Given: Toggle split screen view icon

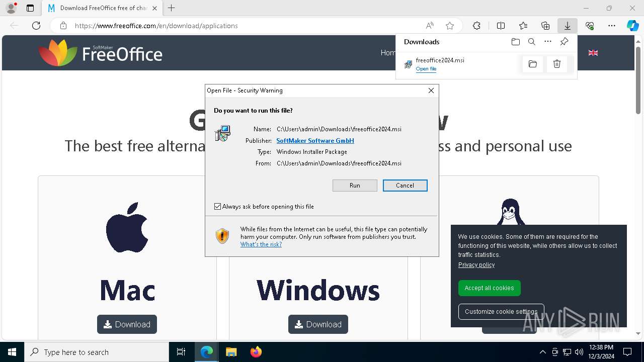Looking at the screenshot, I should click(501, 26).
